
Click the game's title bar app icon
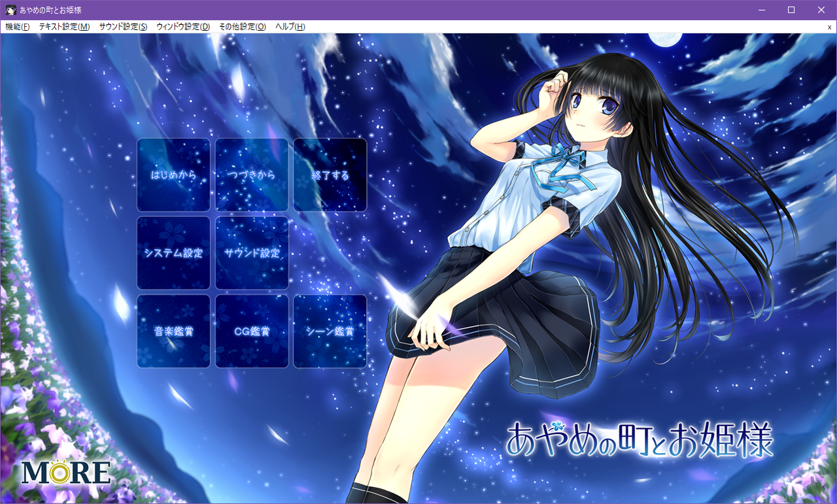point(11,10)
